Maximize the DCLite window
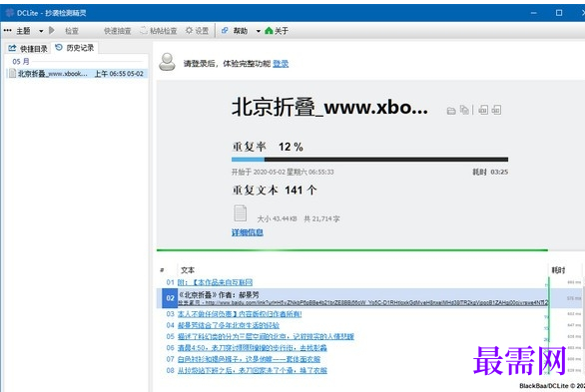Screen dimensions: 585x392 pyautogui.click(x=559, y=13)
